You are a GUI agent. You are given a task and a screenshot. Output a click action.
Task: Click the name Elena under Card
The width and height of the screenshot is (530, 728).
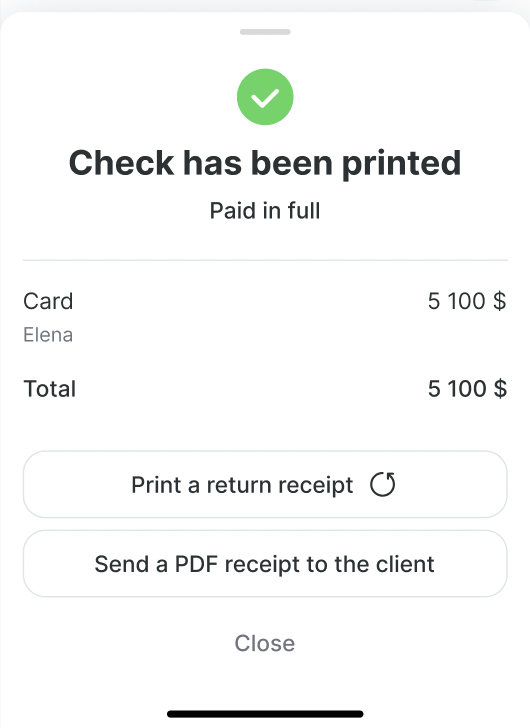pyautogui.click(x=48, y=335)
